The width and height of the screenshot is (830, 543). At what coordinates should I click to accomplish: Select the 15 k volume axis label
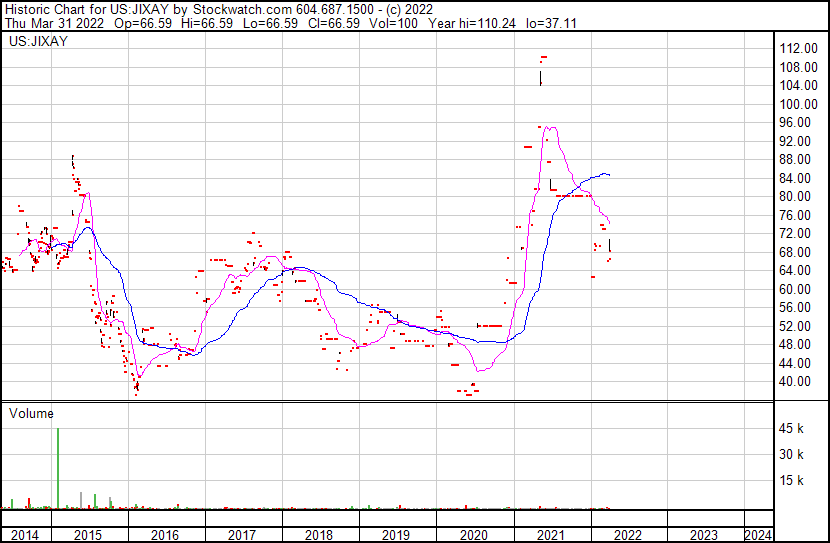pos(793,481)
